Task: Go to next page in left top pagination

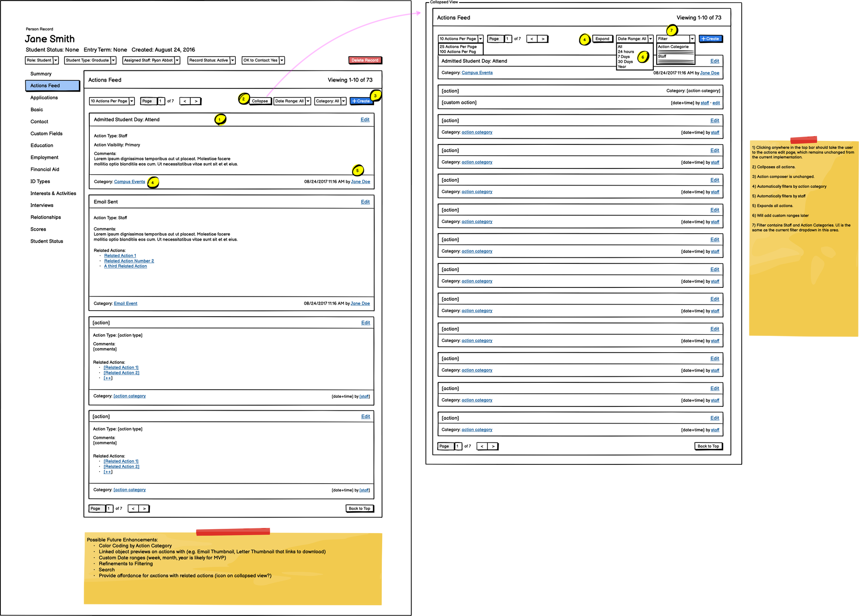Action: [x=196, y=101]
